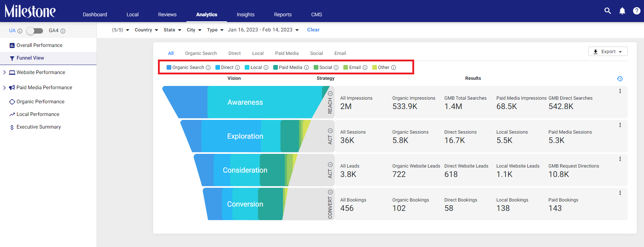Open the date range dropdown

point(263,30)
